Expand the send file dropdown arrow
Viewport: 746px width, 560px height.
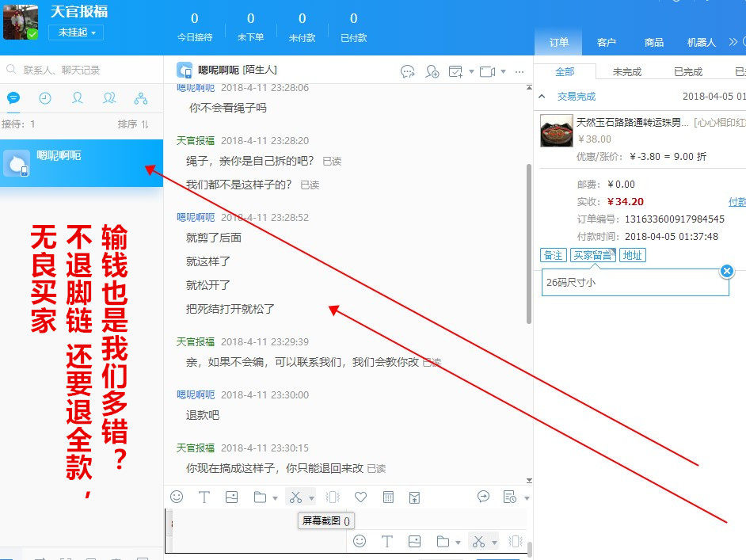coord(275,498)
